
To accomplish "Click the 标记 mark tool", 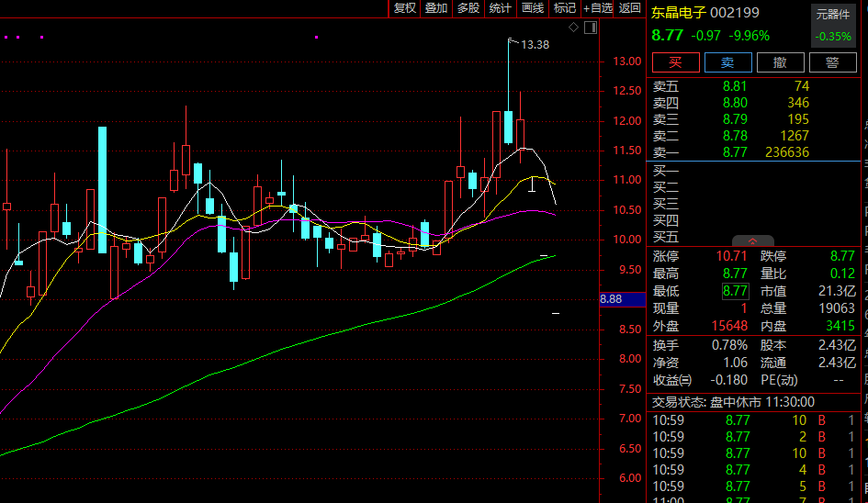I will click(x=565, y=8).
